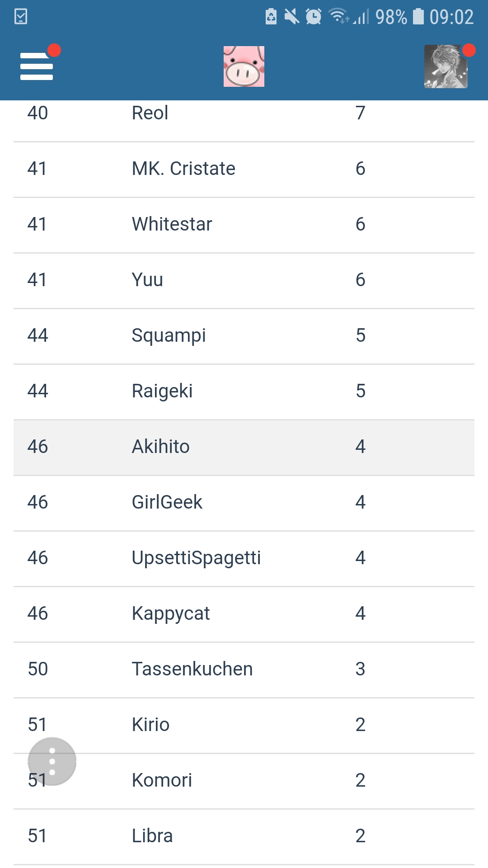Open Squampi's ranking entry

[244, 336]
